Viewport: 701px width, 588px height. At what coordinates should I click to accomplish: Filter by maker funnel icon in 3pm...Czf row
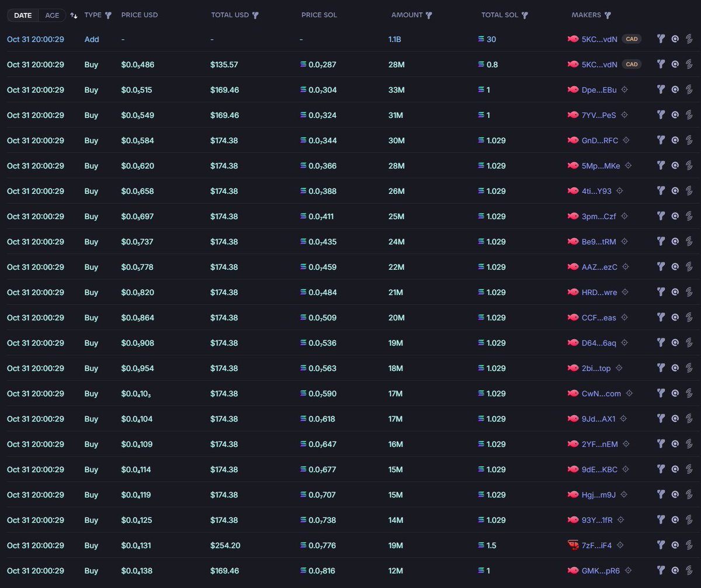point(661,216)
